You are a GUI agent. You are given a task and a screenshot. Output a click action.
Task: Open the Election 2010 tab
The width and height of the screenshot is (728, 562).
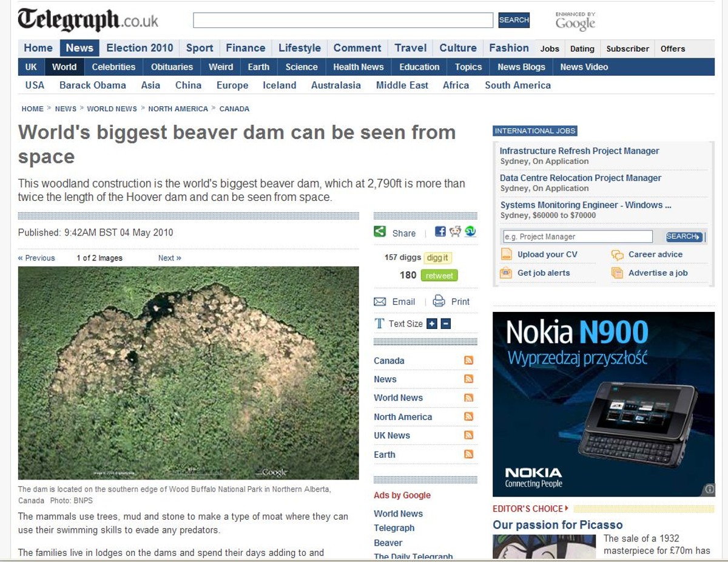140,48
